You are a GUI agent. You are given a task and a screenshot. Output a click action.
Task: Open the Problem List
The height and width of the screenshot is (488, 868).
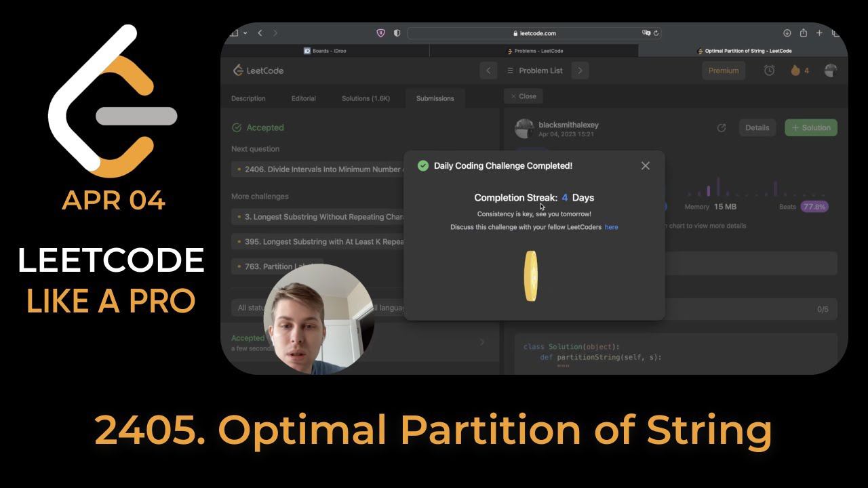[x=534, y=70]
